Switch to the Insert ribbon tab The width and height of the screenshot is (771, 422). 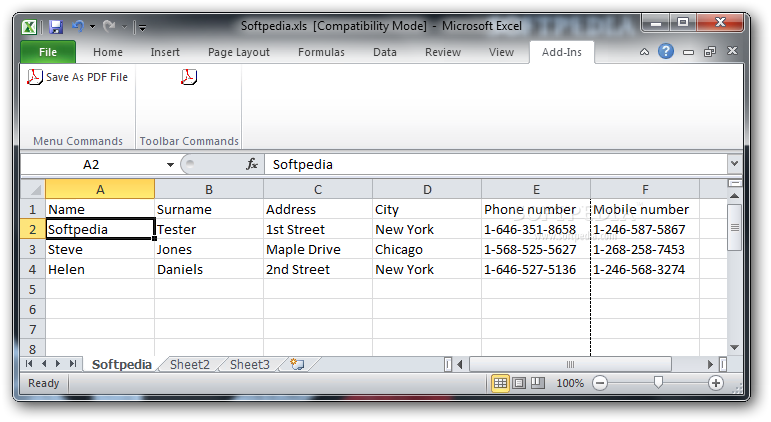pyautogui.click(x=165, y=52)
